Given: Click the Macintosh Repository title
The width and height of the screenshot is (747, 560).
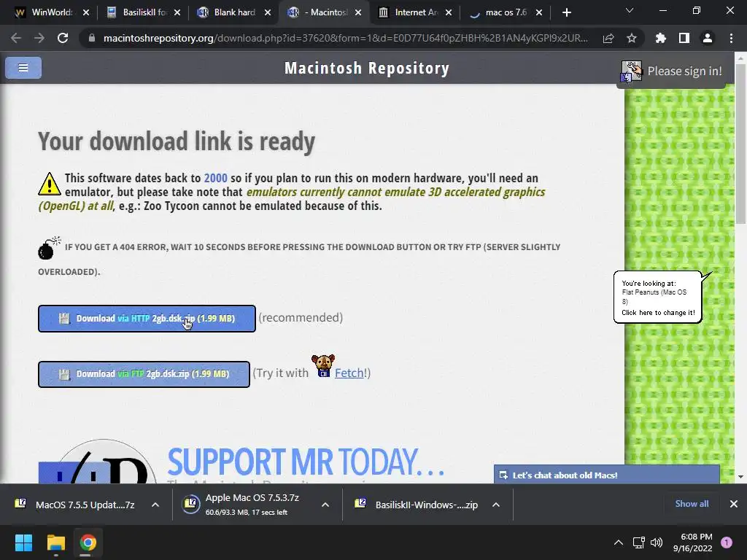Looking at the screenshot, I should [x=367, y=68].
